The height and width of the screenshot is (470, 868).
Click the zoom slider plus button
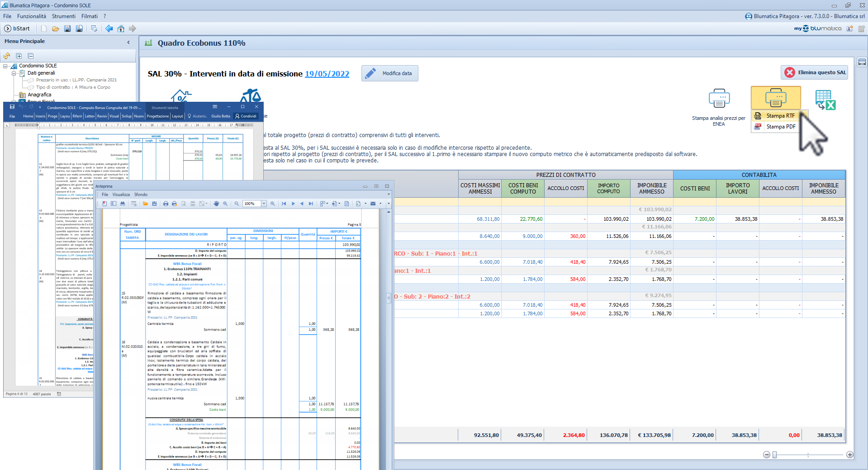coord(850,455)
